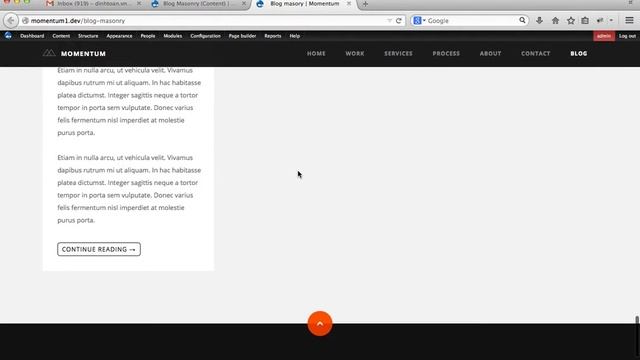Expand toolbar dropdown arrow near menu
The height and width of the screenshot is (360, 640).
point(611,20)
